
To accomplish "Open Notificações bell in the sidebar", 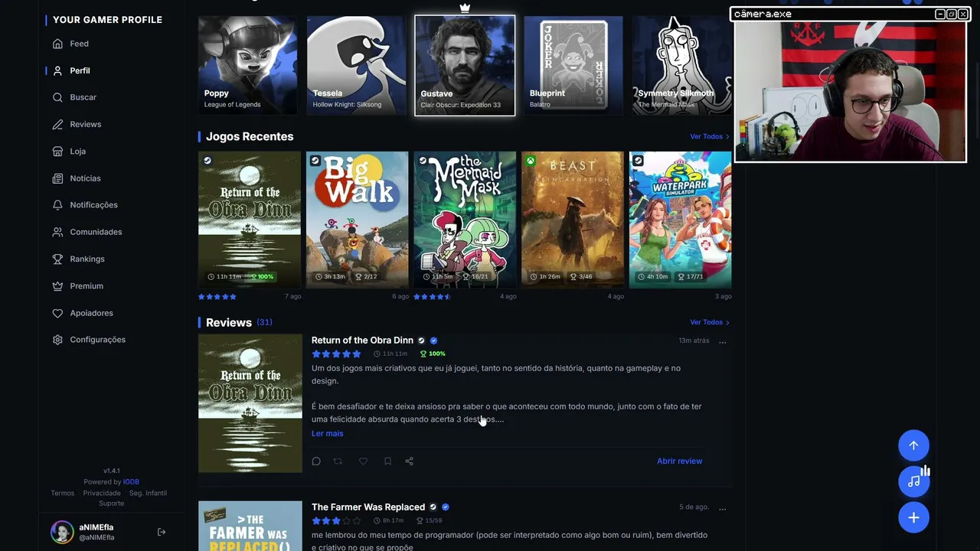I will coord(85,205).
